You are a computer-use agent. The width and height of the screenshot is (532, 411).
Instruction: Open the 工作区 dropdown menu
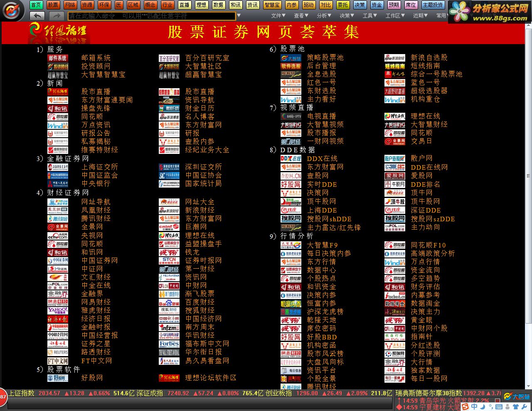point(395,16)
